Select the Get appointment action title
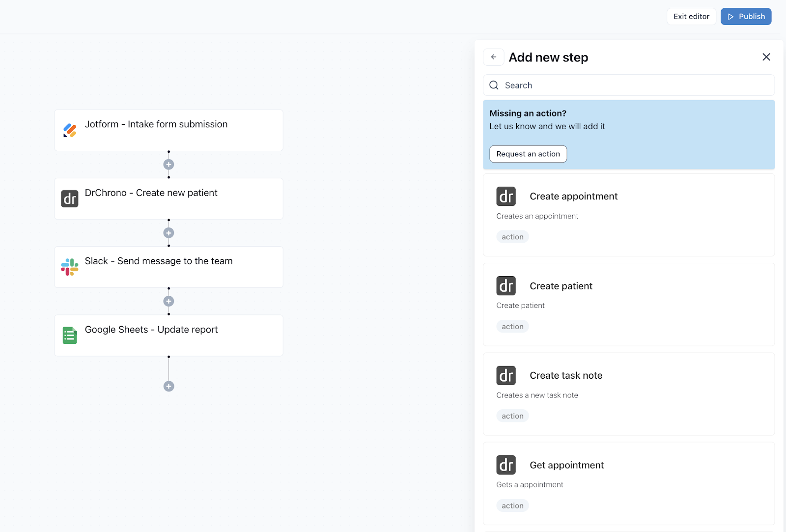The width and height of the screenshot is (786, 532). coord(567,465)
